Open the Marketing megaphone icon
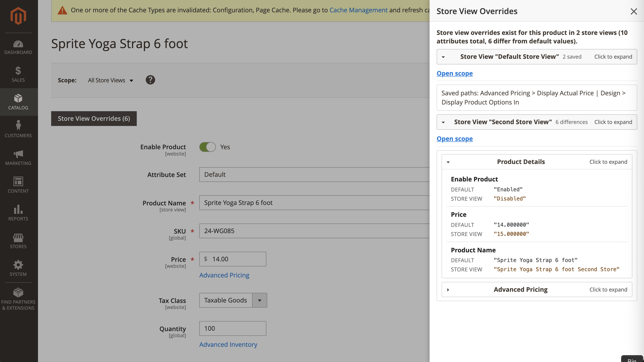 (x=18, y=154)
